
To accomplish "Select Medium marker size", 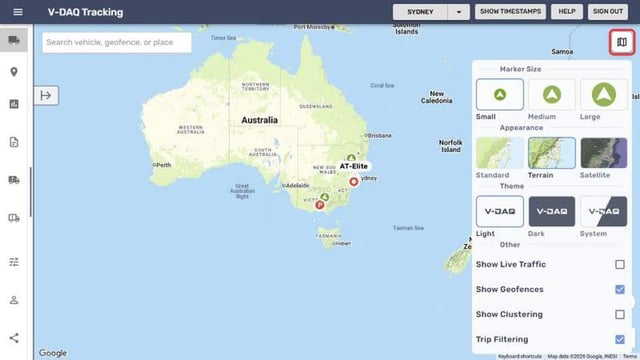I will click(551, 95).
